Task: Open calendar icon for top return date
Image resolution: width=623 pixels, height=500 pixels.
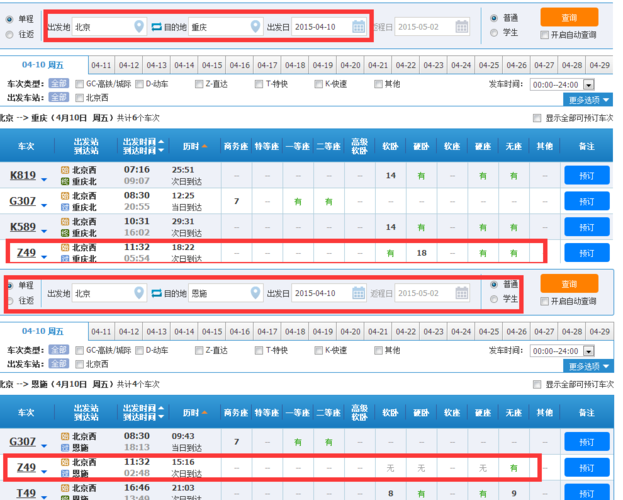Action: tap(461, 27)
